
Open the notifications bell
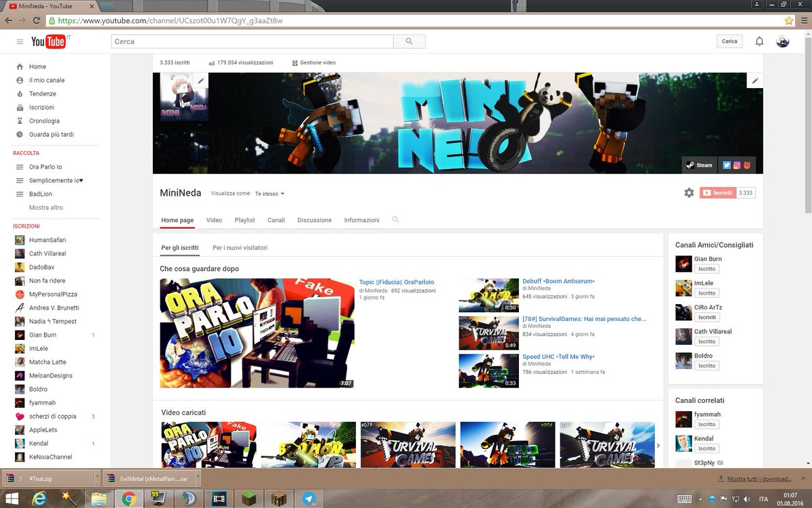pos(759,41)
